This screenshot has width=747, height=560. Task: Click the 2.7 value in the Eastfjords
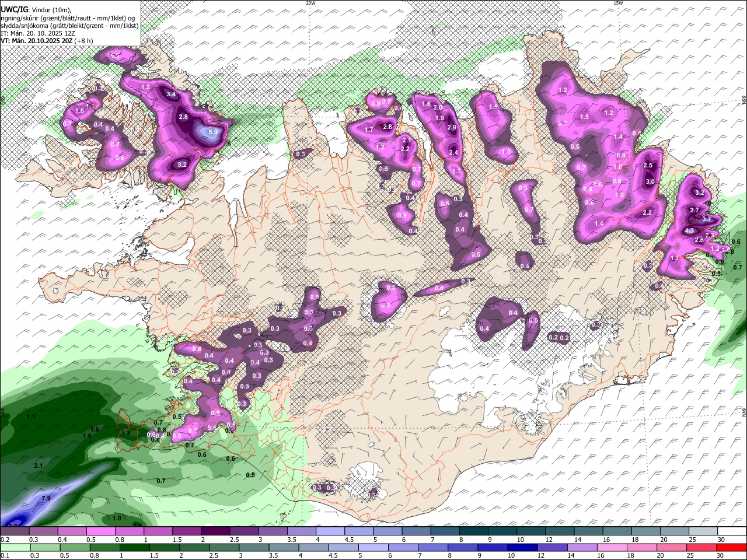[x=694, y=210]
